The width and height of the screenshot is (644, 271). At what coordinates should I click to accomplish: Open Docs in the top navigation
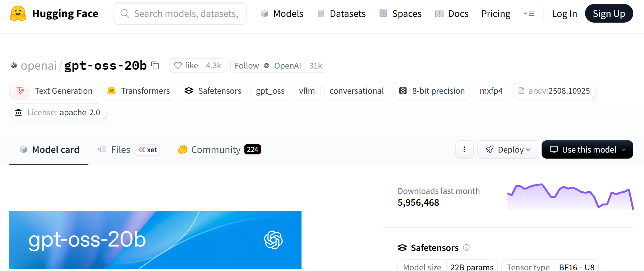click(x=451, y=14)
